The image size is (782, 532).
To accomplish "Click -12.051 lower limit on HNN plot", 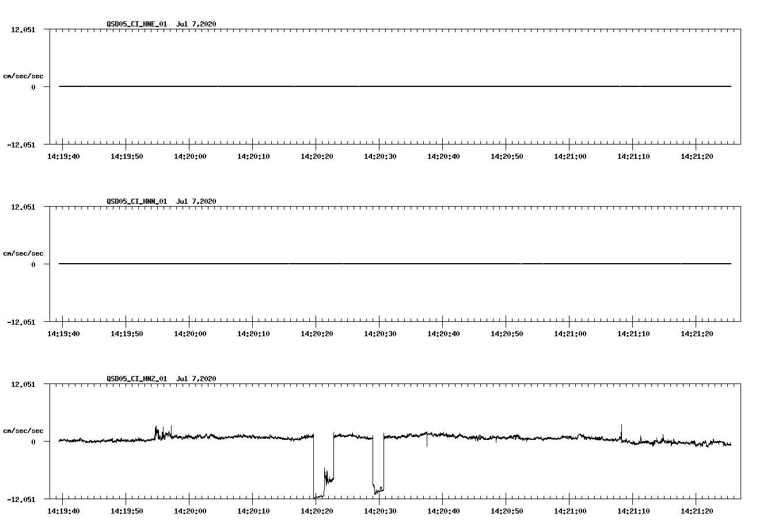I will point(21,322).
